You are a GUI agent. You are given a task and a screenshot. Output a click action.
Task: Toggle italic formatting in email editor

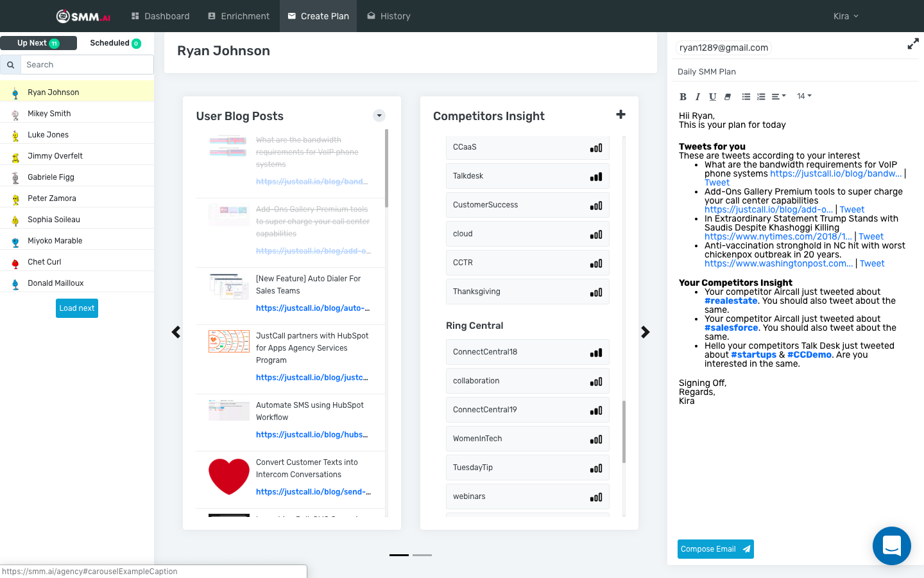click(x=697, y=96)
